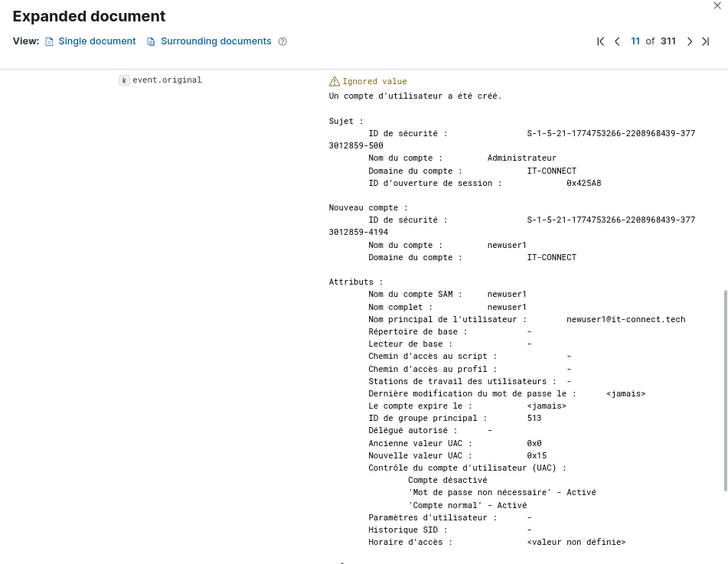The image size is (728, 564).
Task: Click the current document number 11
Action: coord(635,41)
